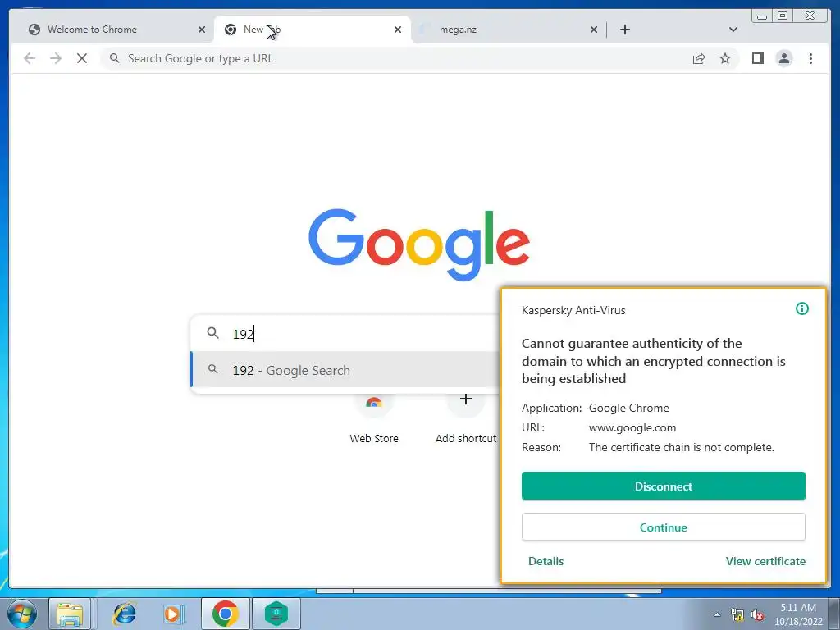Open Chrome three-dot menu
Image resolution: width=840 pixels, height=630 pixels.
[810, 58]
